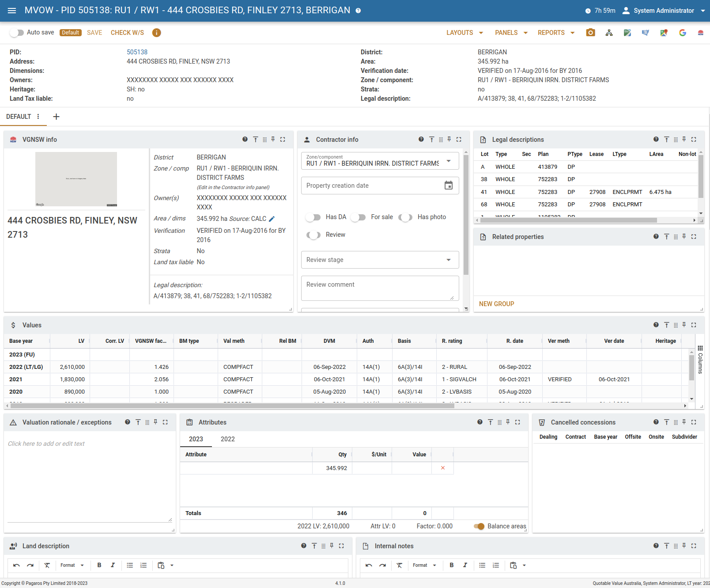
Task: Open Review stage dropdown
Action: coord(380,260)
